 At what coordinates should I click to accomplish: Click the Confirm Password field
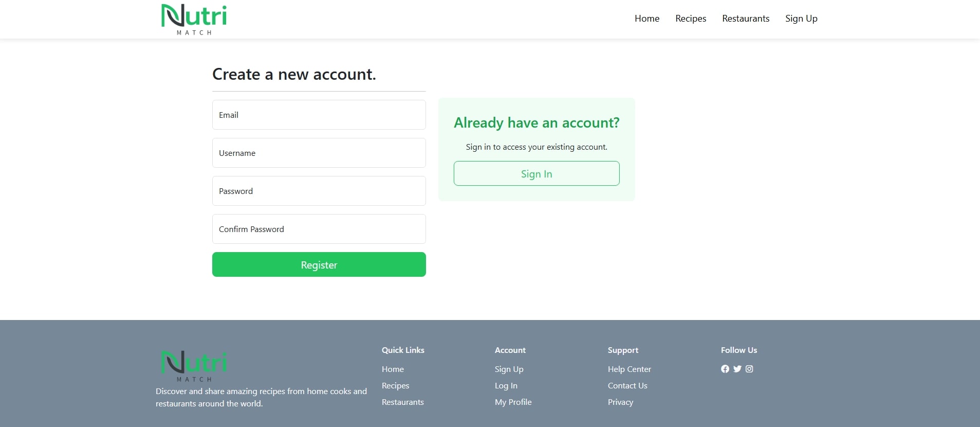pyautogui.click(x=319, y=229)
